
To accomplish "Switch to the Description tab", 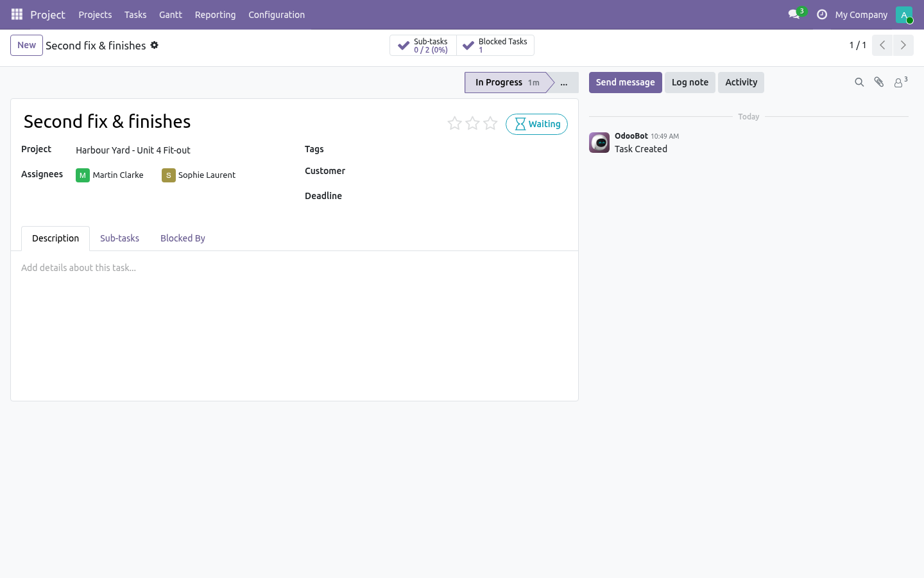I will pos(55,238).
